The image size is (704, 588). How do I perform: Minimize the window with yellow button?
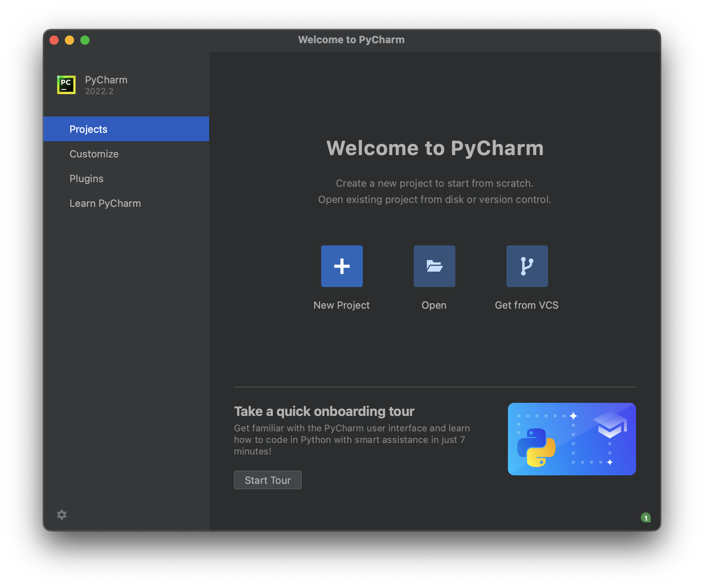(x=69, y=40)
